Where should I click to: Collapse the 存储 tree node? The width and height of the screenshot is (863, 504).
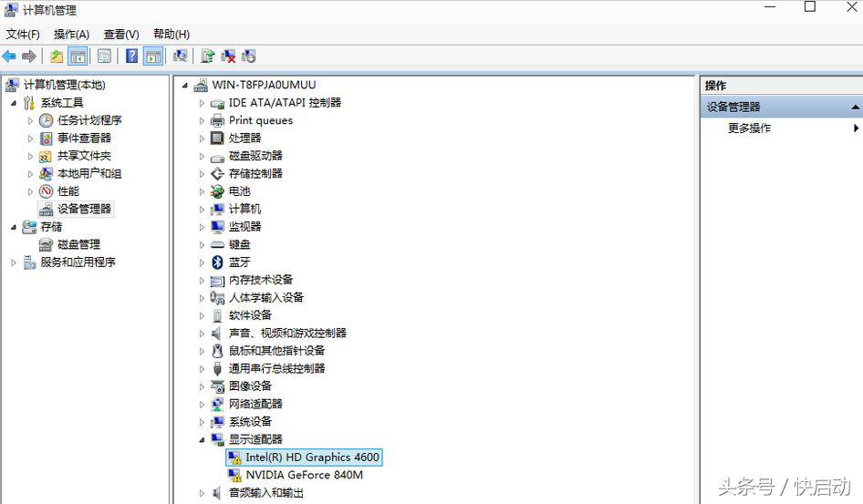tap(14, 227)
